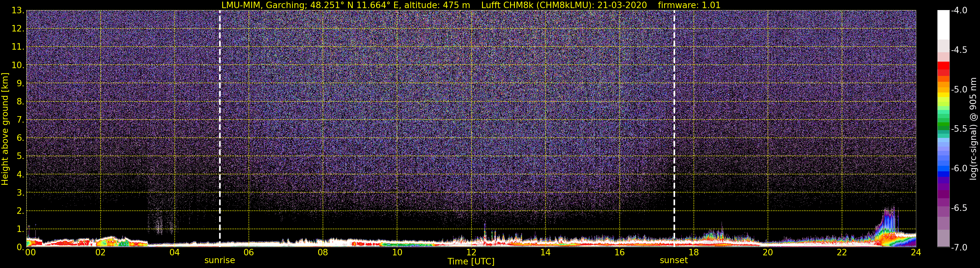This screenshot has width=980, height=268.
Task: Click the '-6.0' colorbar tick label
Action: pyautogui.click(x=959, y=168)
